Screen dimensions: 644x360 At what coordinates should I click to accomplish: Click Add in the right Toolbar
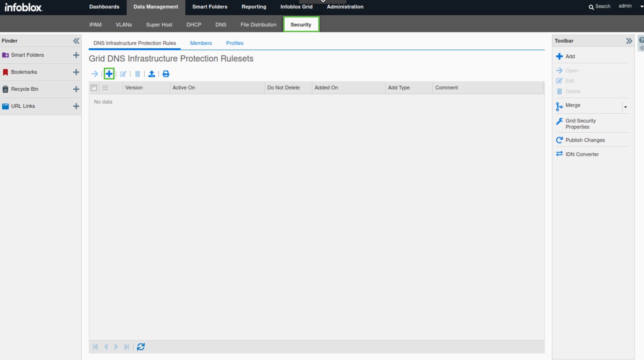click(x=570, y=56)
